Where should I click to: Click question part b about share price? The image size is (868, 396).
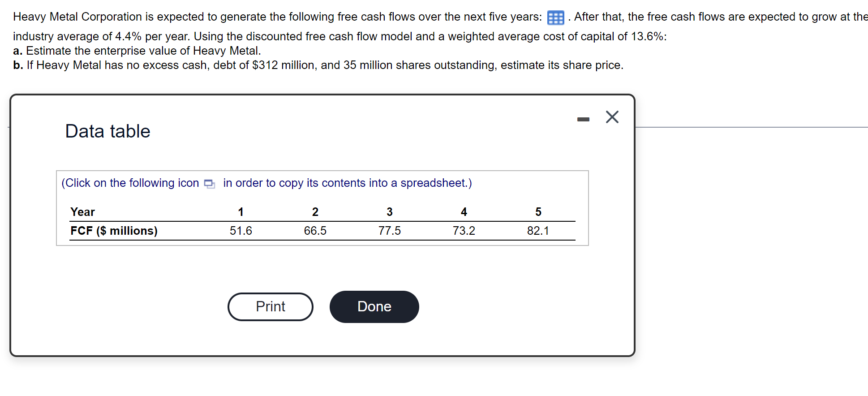(318, 65)
